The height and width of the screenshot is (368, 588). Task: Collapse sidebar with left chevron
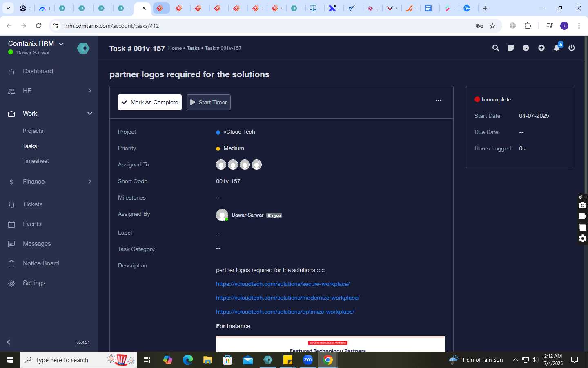[x=9, y=342]
